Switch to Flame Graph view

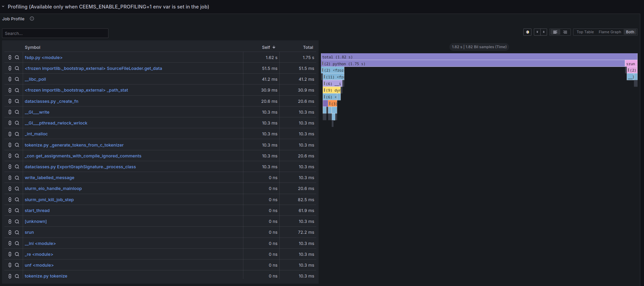pos(610,32)
